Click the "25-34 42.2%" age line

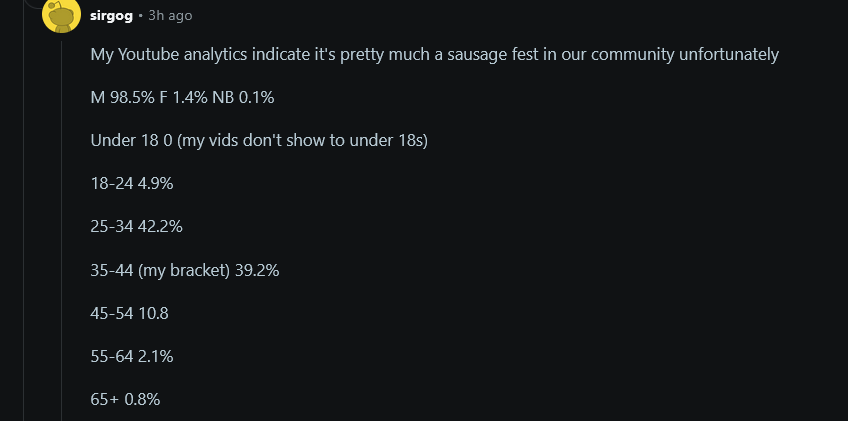[136, 226]
